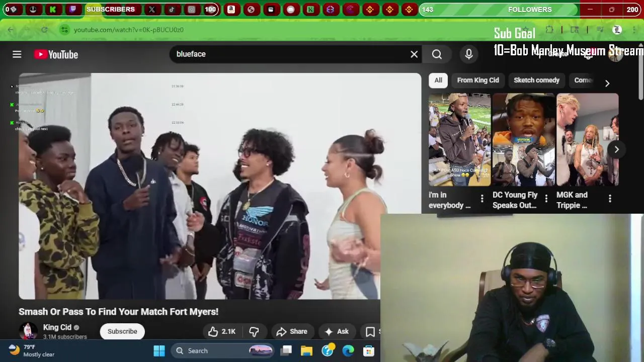Click the 'Smash Or Pass' video title

click(119, 312)
